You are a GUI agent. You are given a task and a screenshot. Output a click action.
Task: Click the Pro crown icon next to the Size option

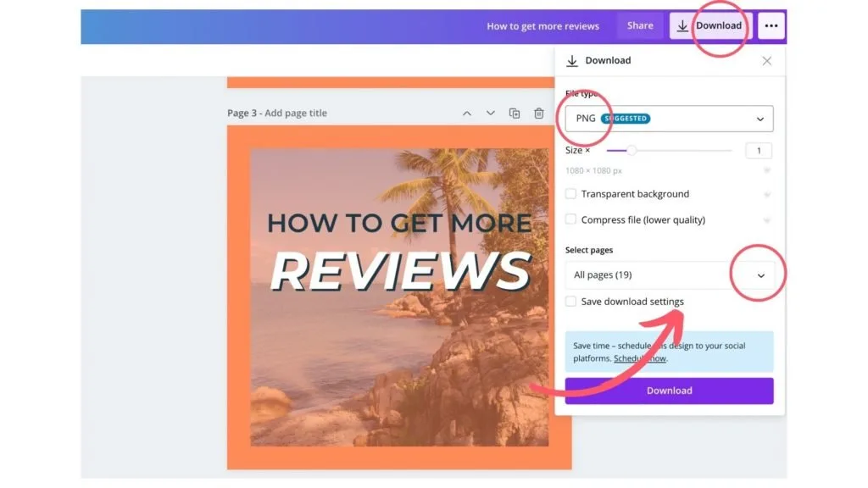765,169
